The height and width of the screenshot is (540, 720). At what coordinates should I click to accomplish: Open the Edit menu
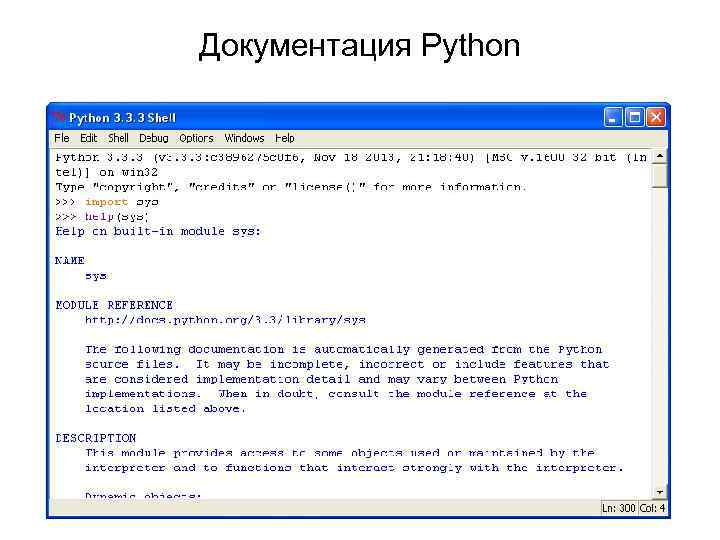point(88,138)
